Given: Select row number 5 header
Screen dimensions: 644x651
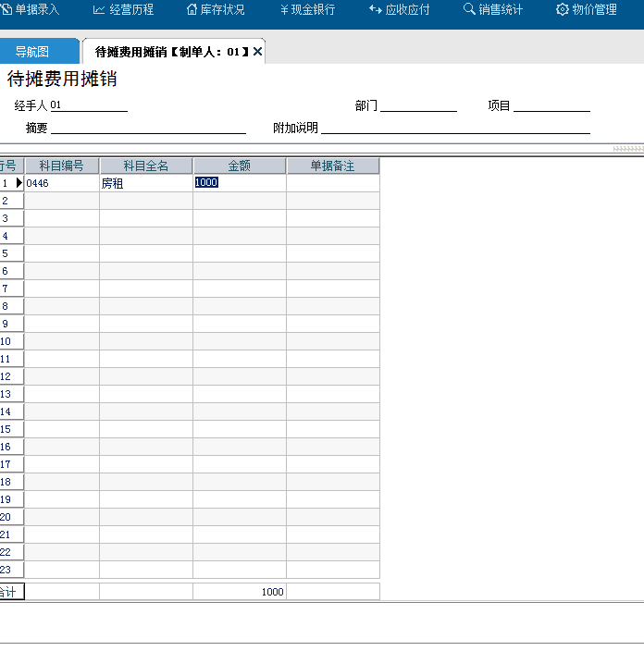Looking at the screenshot, I should point(7,253).
